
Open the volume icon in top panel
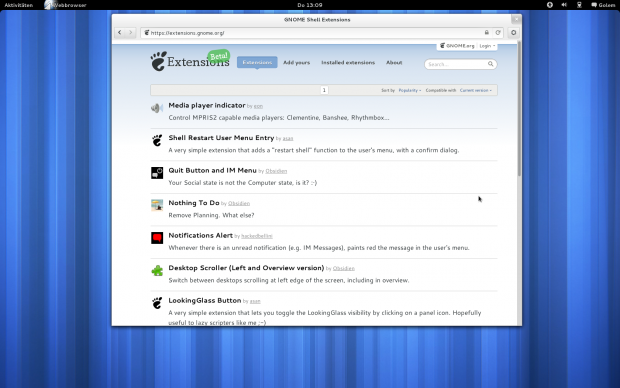(x=564, y=5)
